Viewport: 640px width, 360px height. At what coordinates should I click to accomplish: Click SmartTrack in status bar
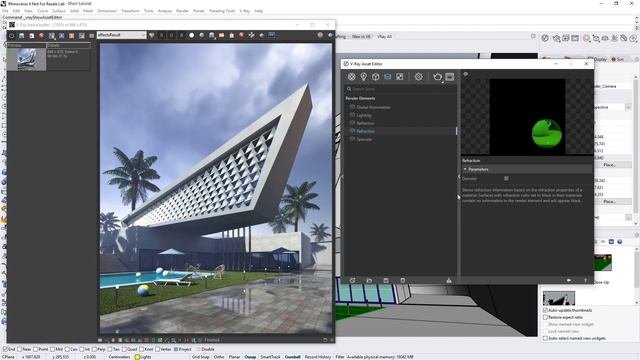point(270,357)
